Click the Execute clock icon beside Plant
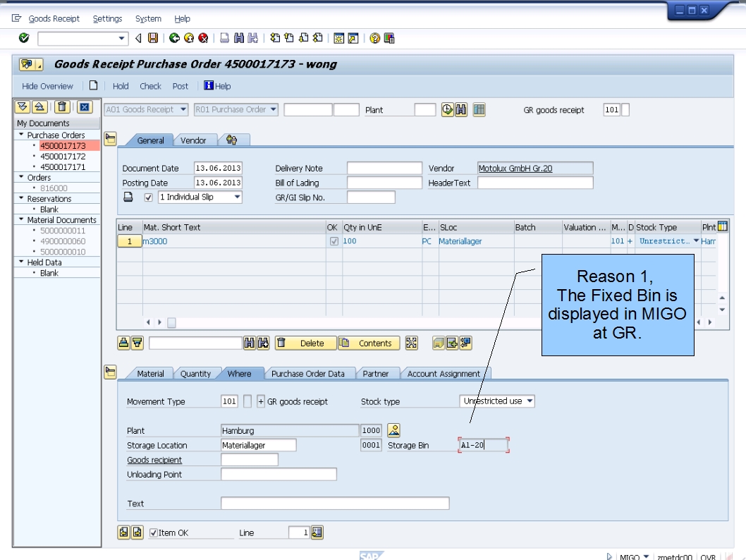Viewport: 746px width, 560px height. pyautogui.click(x=447, y=110)
